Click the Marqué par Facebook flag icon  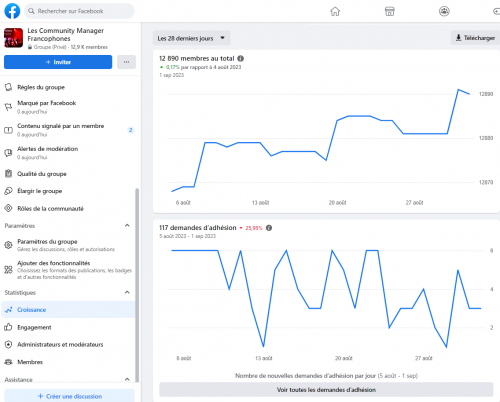click(x=8, y=107)
